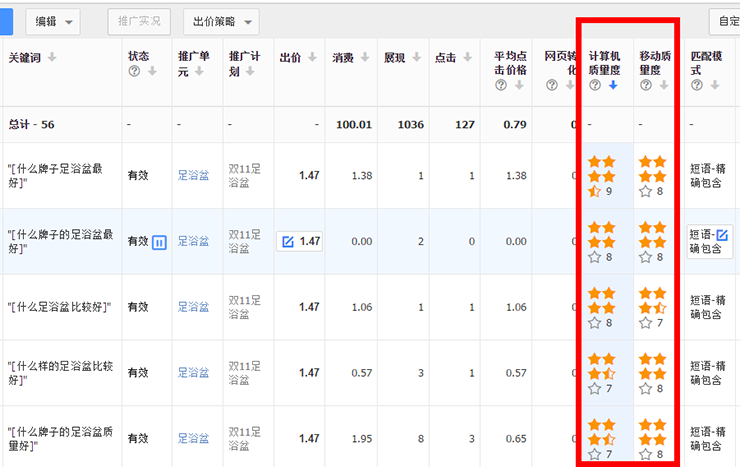Select keyword 什么足浴盆比较好
Viewport: 740px width, 467px height.
[x=59, y=307]
